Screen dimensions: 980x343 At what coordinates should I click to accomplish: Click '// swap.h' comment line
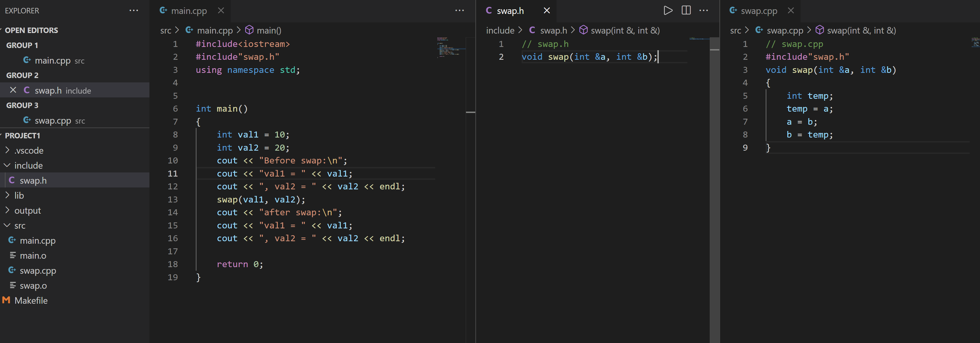tap(545, 44)
